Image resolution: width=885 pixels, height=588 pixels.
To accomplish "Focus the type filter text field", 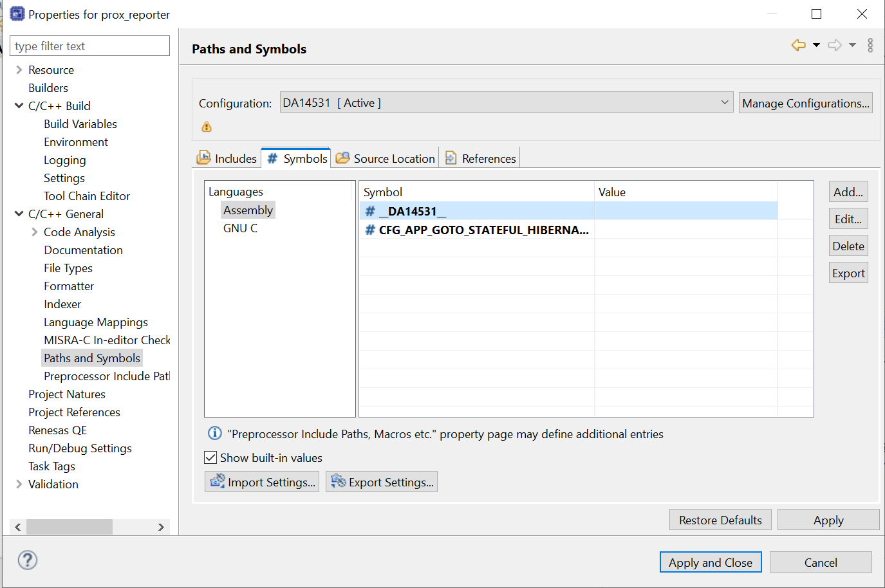I will [x=89, y=46].
